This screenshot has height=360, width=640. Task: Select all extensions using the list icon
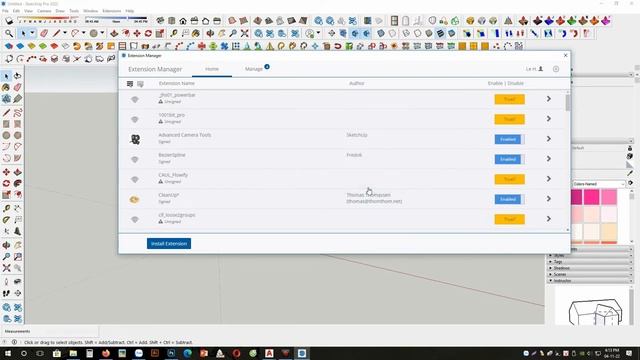pos(130,84)
